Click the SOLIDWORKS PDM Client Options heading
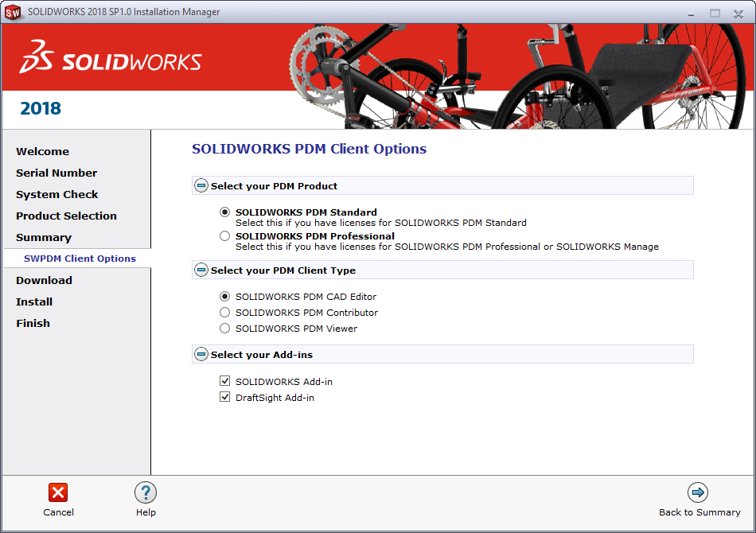 309,149
